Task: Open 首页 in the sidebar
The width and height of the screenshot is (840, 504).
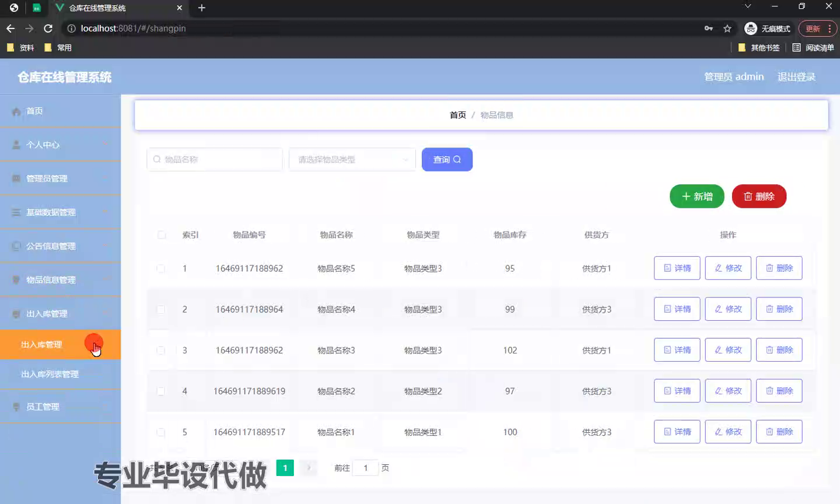Action: tap(60, 111)
